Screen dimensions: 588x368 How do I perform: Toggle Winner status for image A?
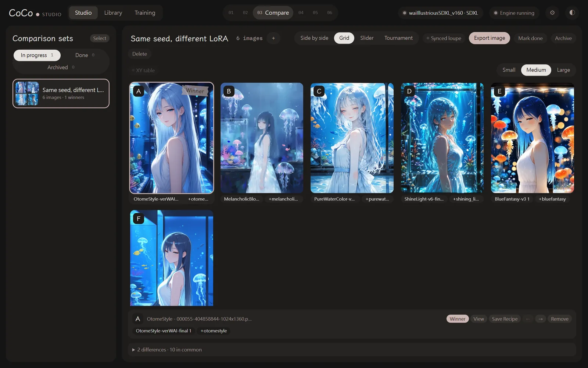458,319
